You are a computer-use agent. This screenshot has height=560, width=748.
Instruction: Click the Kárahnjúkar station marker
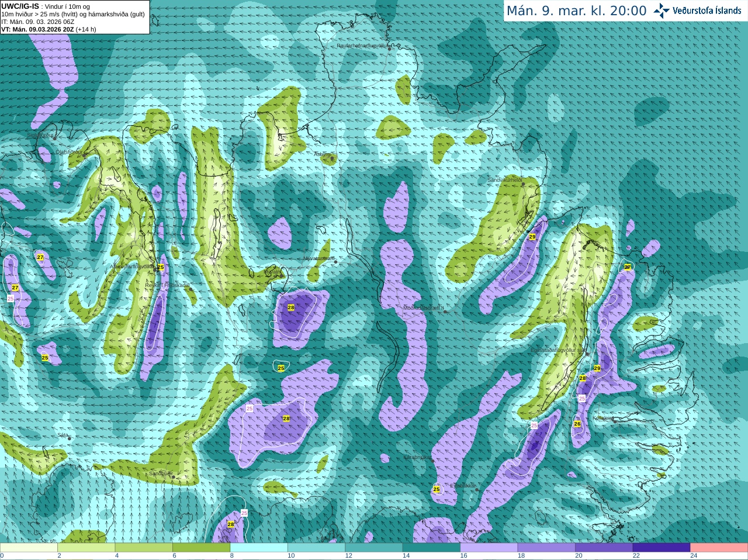pyautogui.click(x=433, y=461)
